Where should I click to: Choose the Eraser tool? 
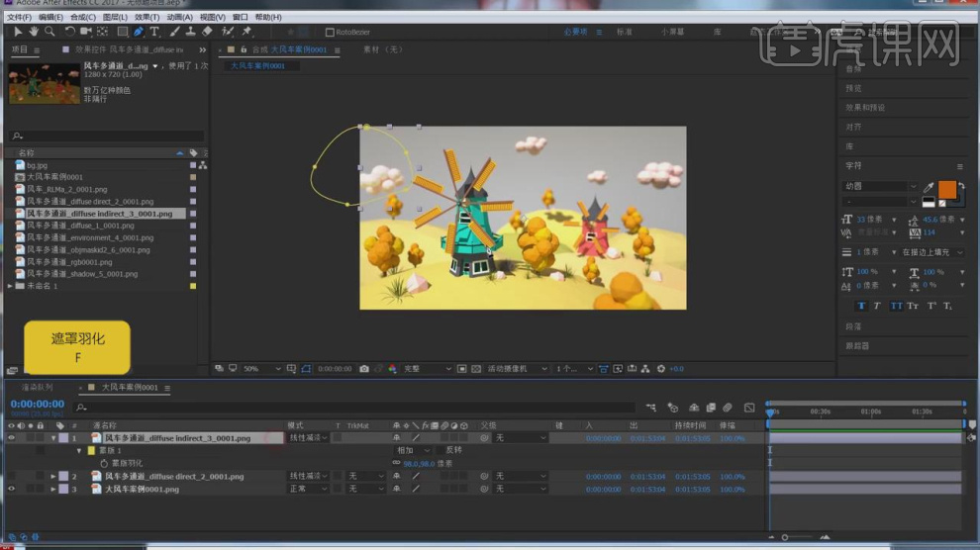pyautogui.click(x=207, y=32)
